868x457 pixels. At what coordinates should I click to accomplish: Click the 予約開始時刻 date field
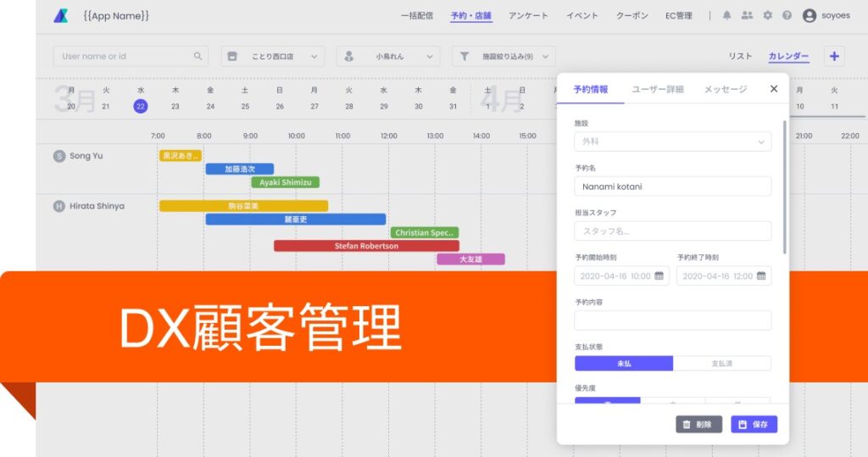(621, 276)
